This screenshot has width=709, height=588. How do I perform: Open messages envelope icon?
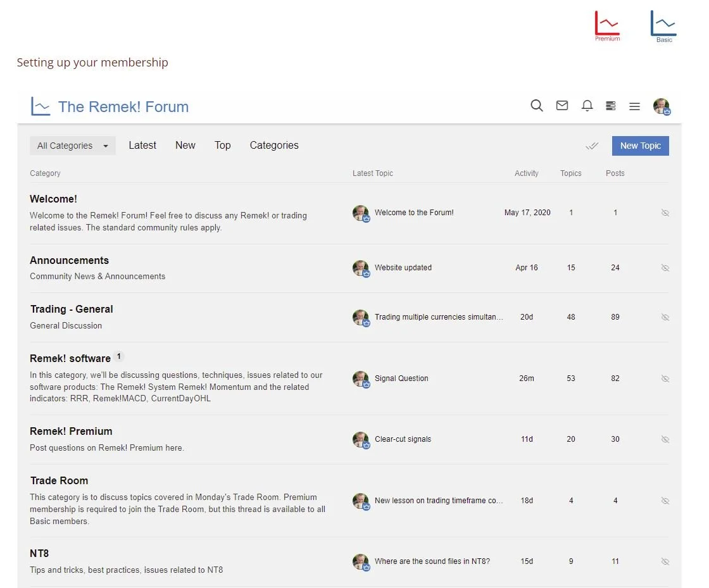coord(562,106)
